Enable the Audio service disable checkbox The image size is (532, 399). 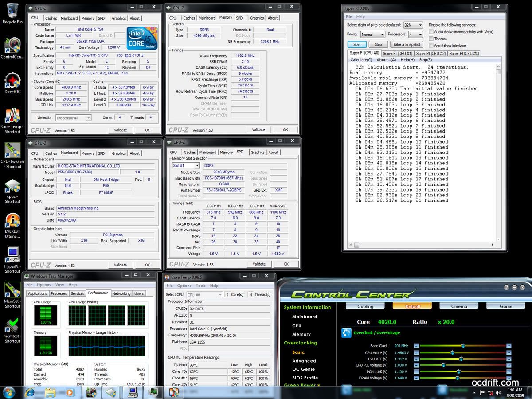tap(431, 32)
